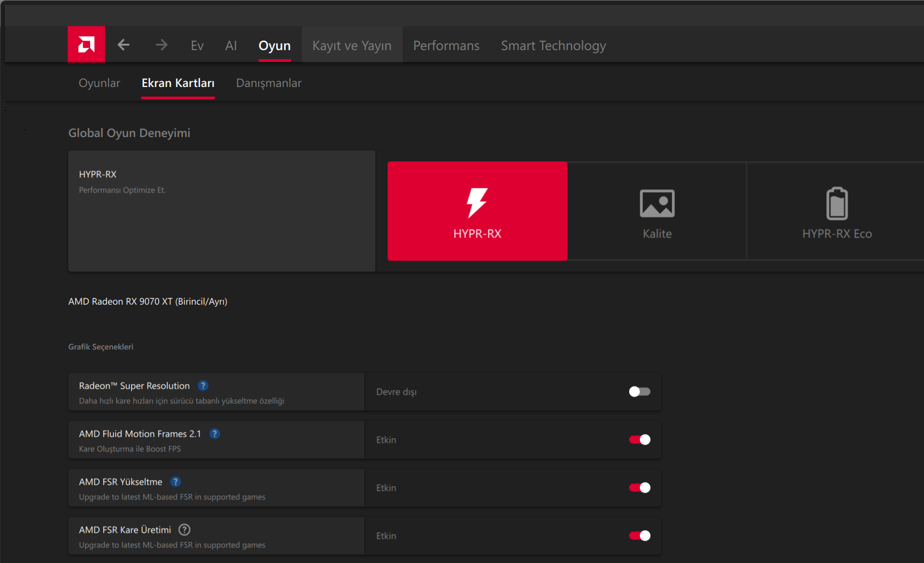Go back with the left arrow
This screenshot has width=924, height=563.
(x=124, y=45)
